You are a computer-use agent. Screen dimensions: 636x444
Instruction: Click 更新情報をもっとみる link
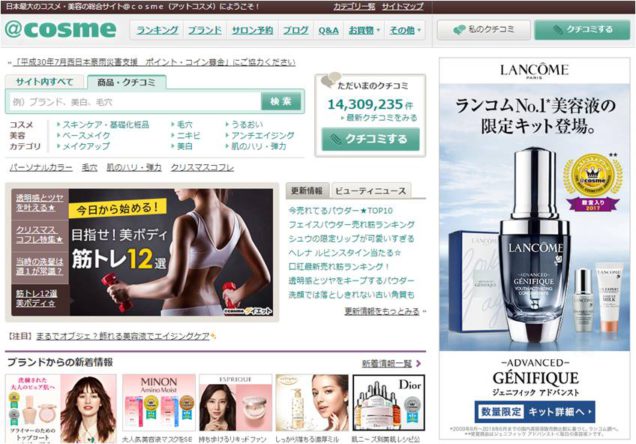382,311
